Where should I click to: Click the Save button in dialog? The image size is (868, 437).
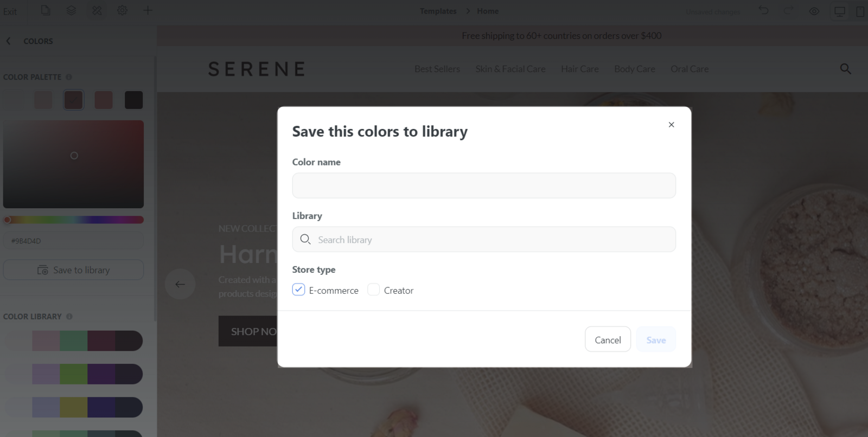(656, 339)
